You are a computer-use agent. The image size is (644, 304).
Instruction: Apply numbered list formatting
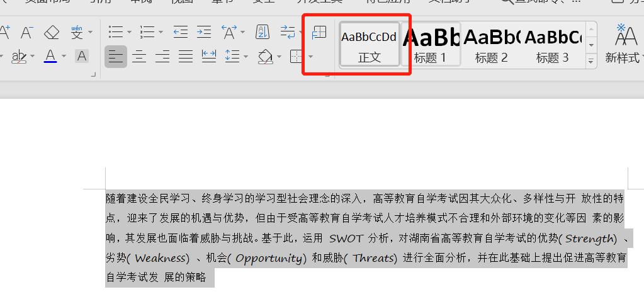(x=147, y=32)
